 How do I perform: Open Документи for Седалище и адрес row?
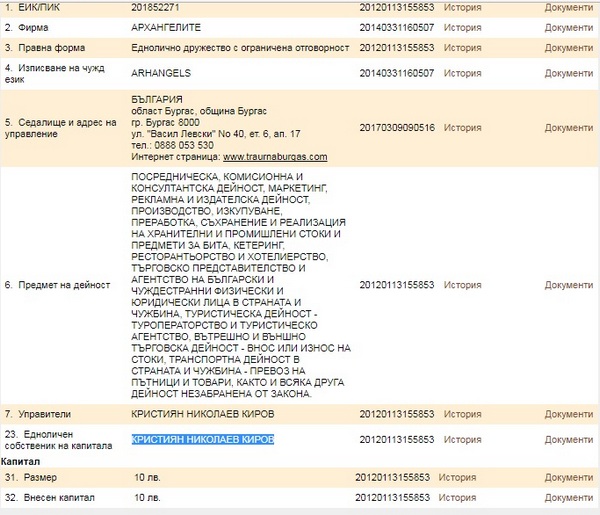tap(569, 128)
